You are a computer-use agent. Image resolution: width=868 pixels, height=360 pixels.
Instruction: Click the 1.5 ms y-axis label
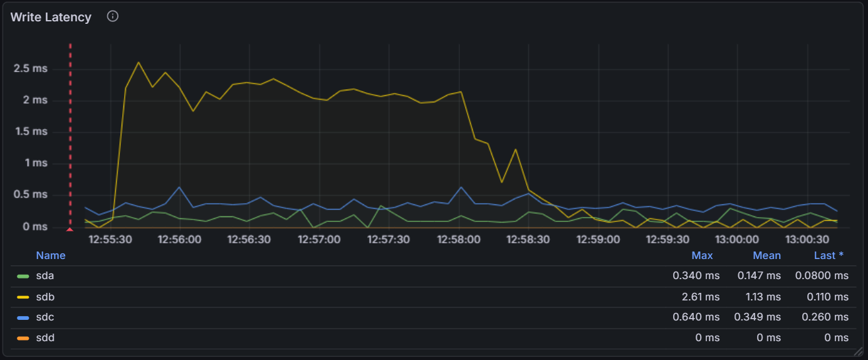tap(31, 132)
